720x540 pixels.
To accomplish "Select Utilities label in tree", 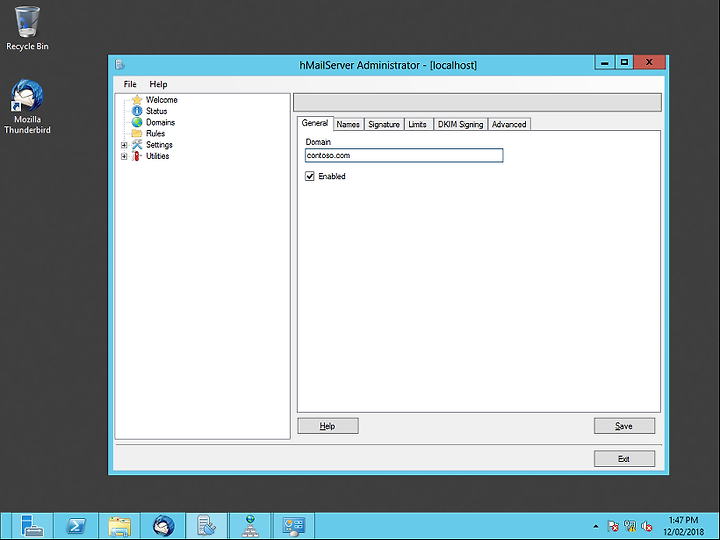I will 158,156.
